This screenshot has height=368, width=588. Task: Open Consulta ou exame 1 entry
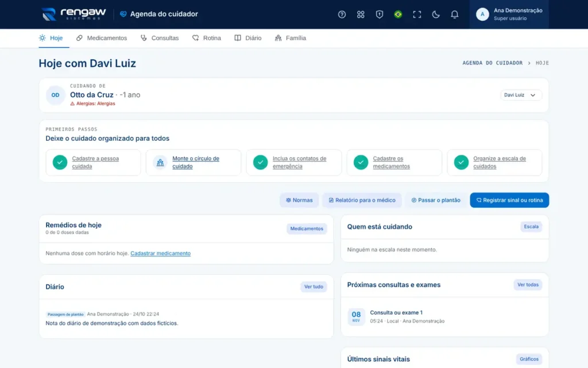396,312
